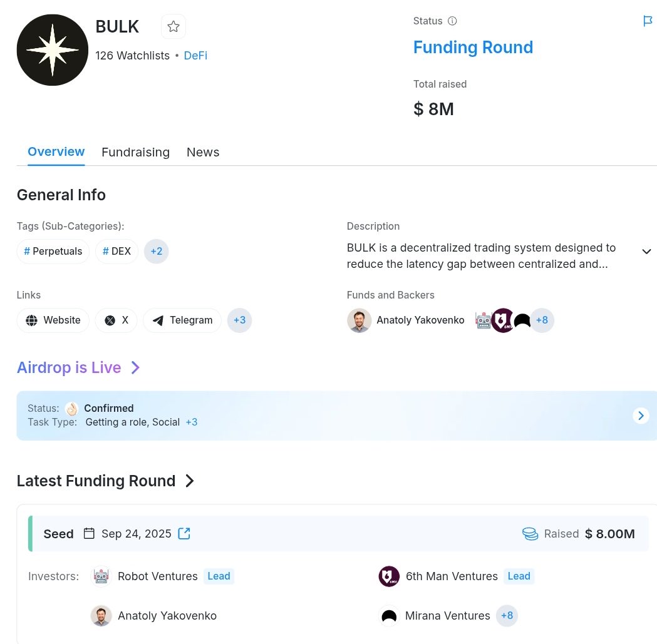
Task: Click Robot Ventures icon in Funds and Backers
Action: click(x=483, y=320)
